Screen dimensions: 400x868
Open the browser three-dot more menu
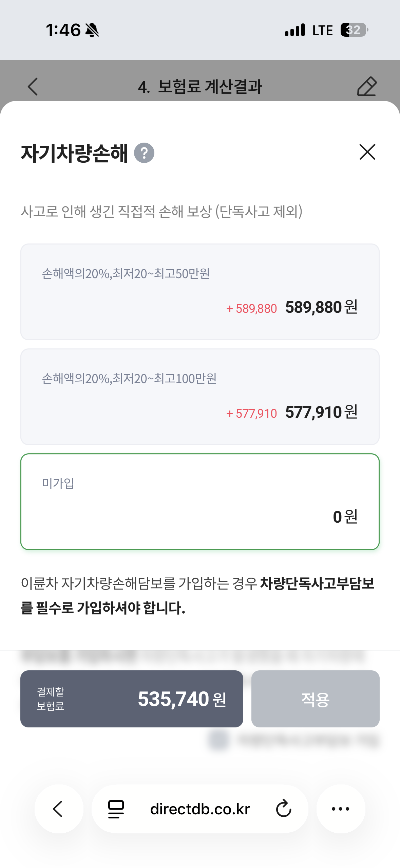pos(341,809)
